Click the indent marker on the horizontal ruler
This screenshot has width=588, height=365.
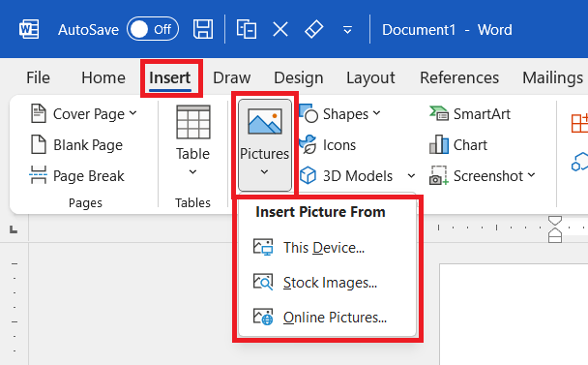click(x=555, y=229)
